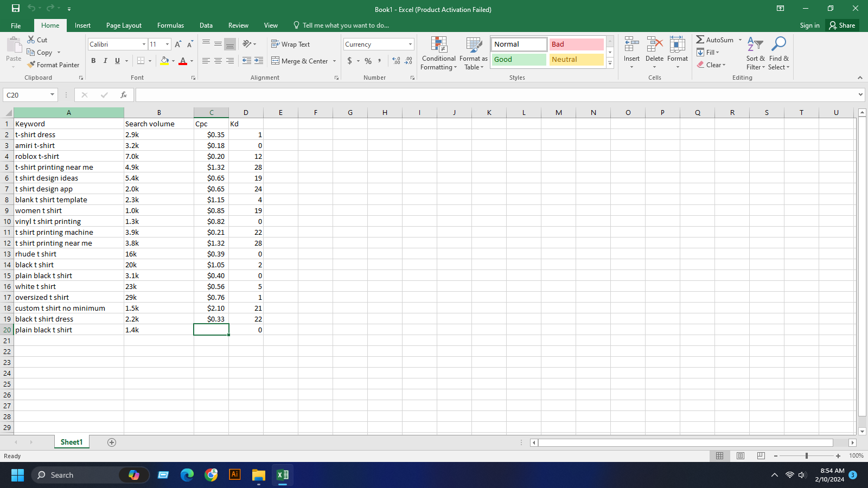Select the Wrap Text icon
This screenshot has height=488, width=868.
[277, 44]
